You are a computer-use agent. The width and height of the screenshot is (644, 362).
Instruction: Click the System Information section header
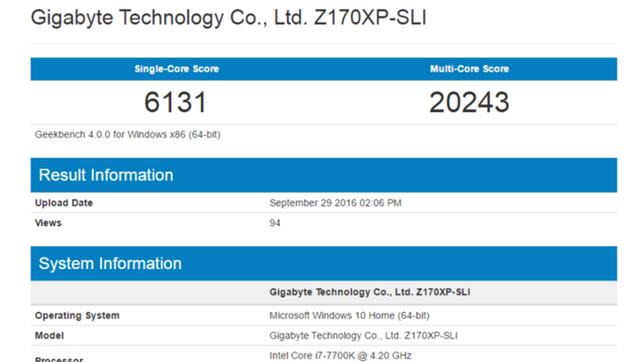(110, 263)
